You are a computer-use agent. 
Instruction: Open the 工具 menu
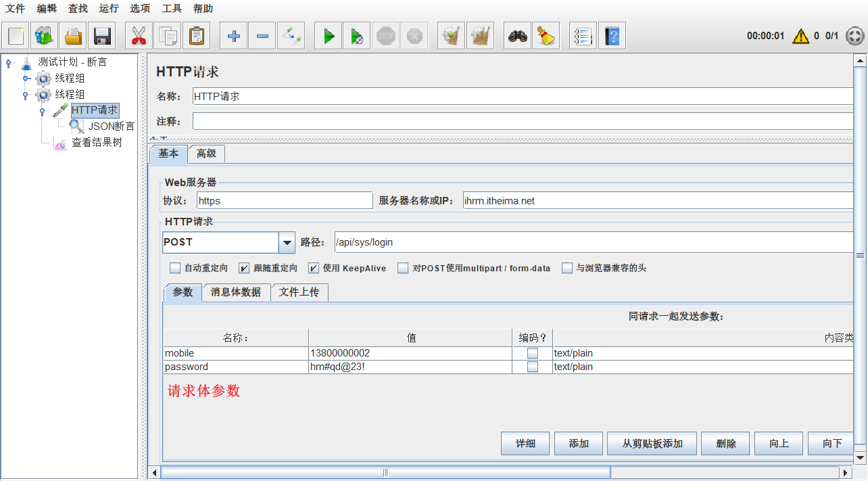tap(172, 9)
